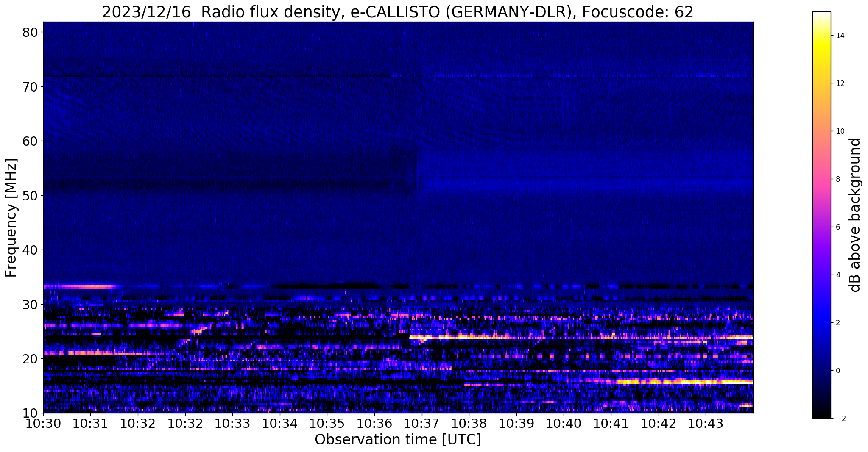Click the 10:35 time tick label

tap(327, 424)
